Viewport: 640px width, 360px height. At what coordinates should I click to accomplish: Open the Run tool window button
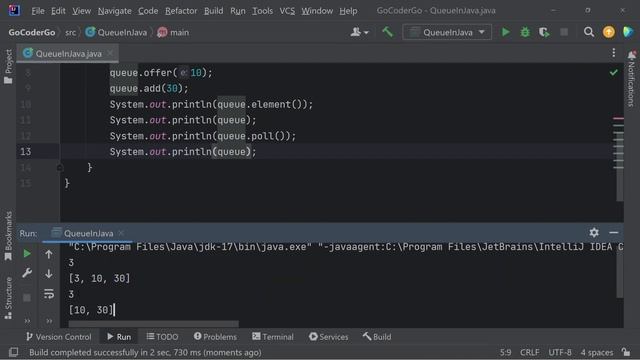coord(119,337)
